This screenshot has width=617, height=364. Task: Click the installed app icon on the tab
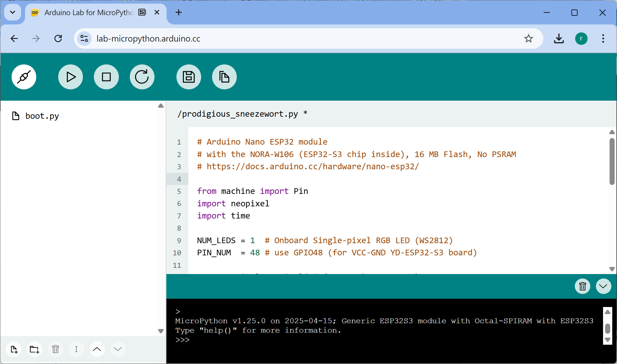click(142, 12)
